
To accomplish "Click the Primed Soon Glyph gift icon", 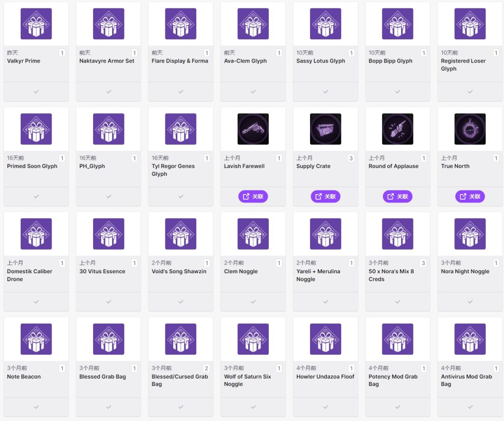I will click(36, 129).
